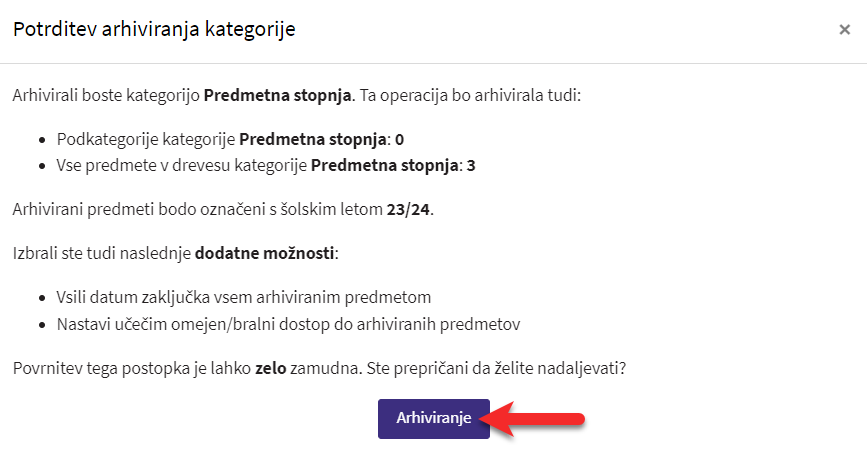Click the dialog title Potrditev arhiviranja kategorije
Image resolution: width=867 pixels, height=450 pixels.
[154, 29]
